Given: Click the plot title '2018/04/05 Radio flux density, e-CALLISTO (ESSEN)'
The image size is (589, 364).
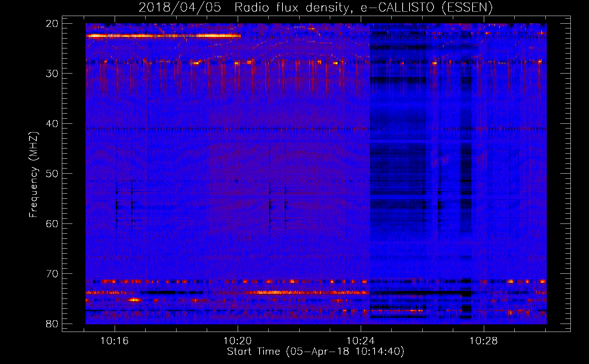Looking at the screenshot, I should pos(316,7).
